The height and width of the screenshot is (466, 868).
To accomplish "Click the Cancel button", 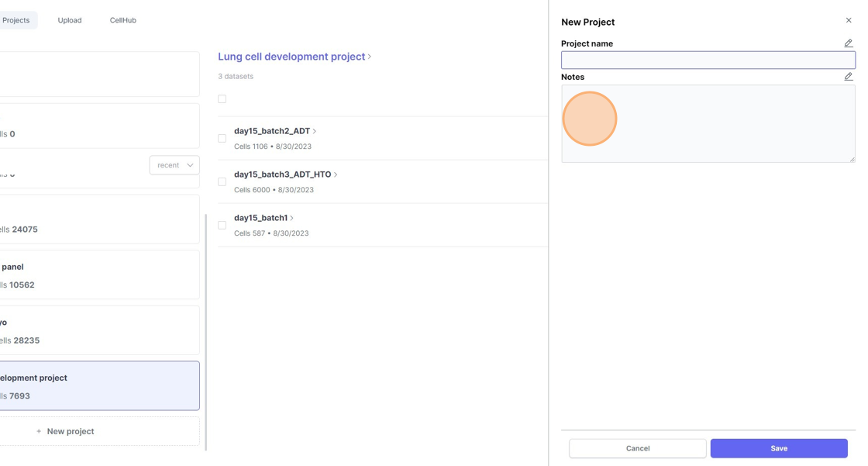I will (638, 448).
